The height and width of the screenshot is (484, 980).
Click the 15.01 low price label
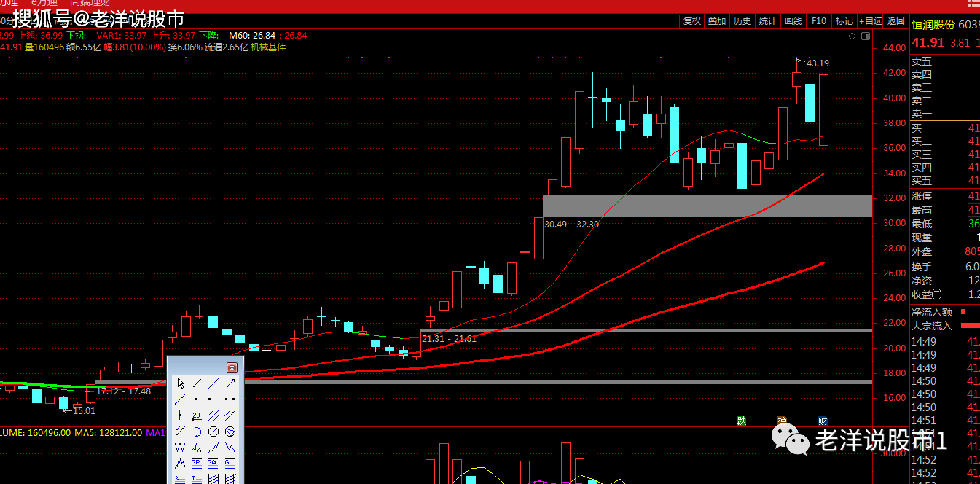pos(84,411)
